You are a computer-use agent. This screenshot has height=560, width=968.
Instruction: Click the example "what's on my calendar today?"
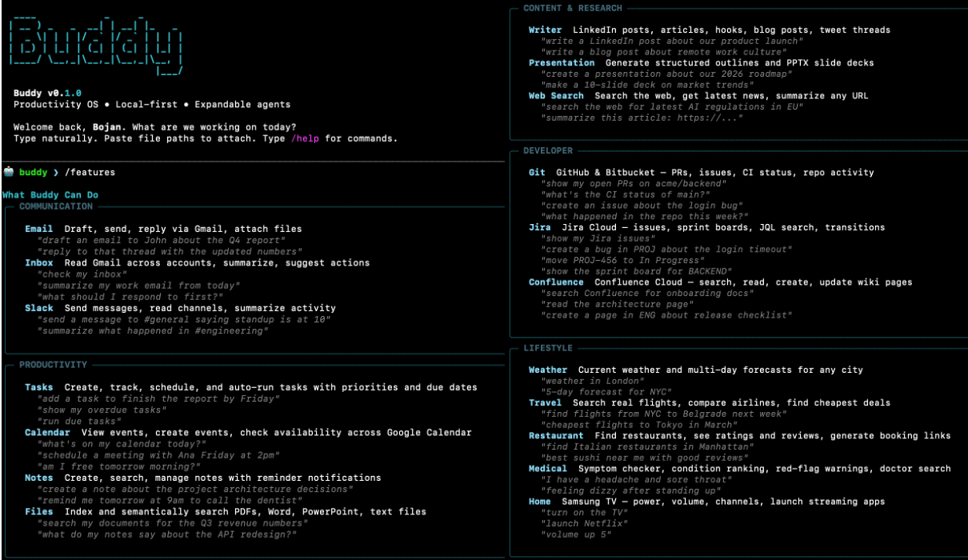click(x=122, y=444)
